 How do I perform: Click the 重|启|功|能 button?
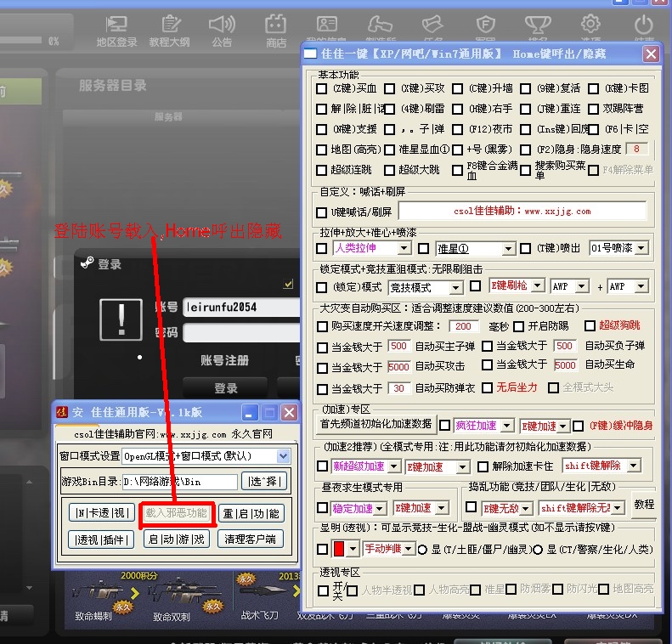tap(251, 513)
